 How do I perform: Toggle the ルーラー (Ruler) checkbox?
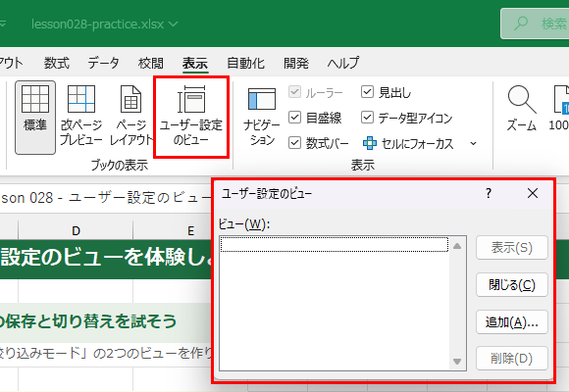tap(294, 92)
